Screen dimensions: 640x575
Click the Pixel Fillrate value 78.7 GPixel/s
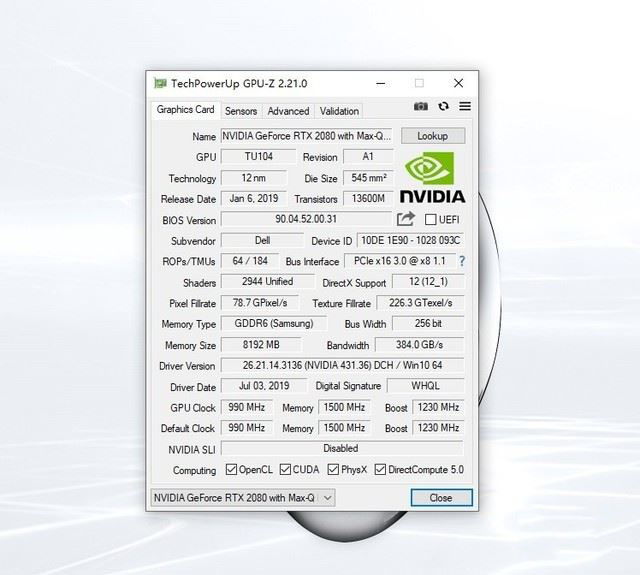coord(260,303)
